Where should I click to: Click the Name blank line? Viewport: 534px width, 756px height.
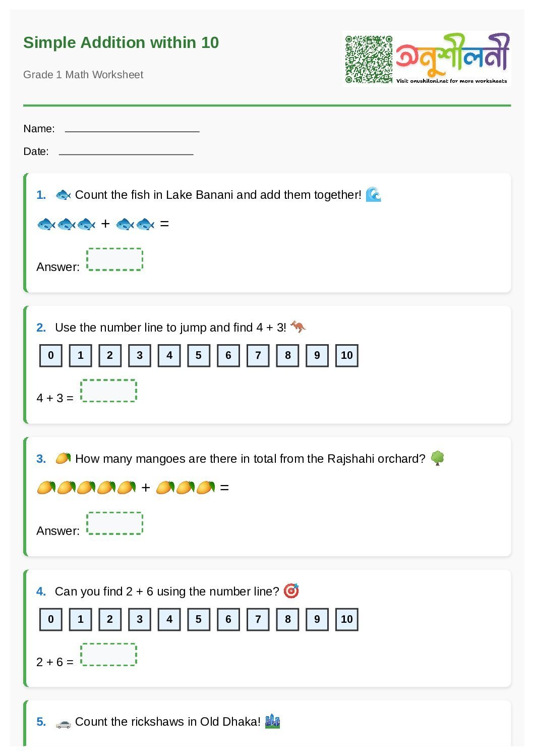pos(132,130)
